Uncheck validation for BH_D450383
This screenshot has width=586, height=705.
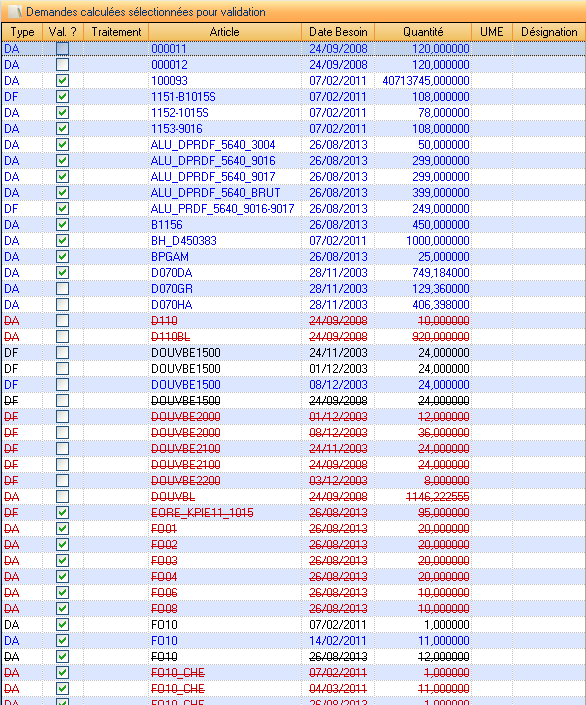pos(63,241)
